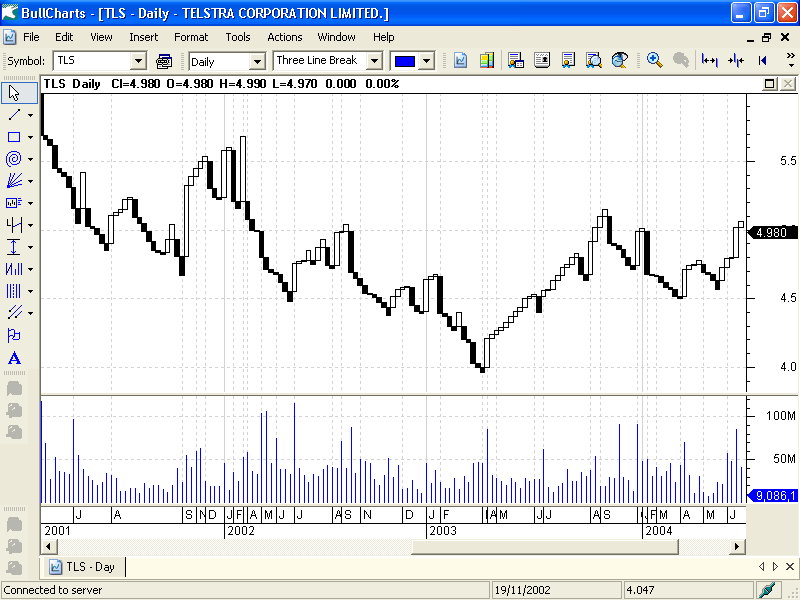
Task: Expand the channel lines tool options arrow
Action: point(31,313)
